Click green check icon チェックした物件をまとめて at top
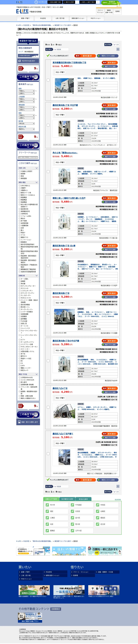The width and height of the screenshot is (138, 644). coord(48,55)
